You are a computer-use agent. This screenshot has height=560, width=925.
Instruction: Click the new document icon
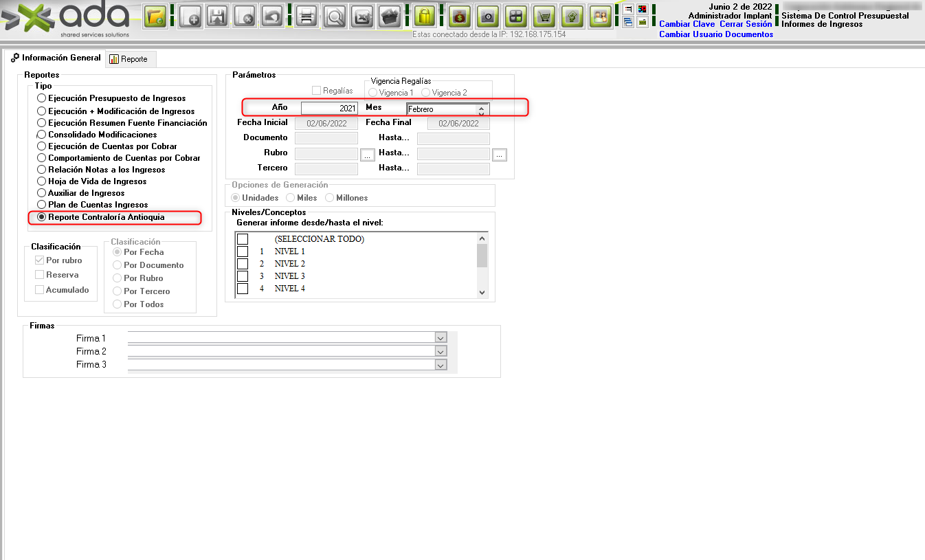(x=190, y=16)
